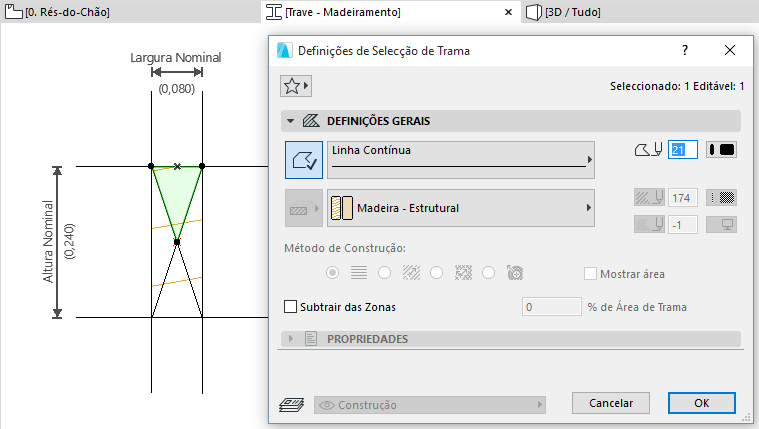Screen dimensions: 759x429
Task: Click the layer stack icon
Action: (x=291, y=404)
